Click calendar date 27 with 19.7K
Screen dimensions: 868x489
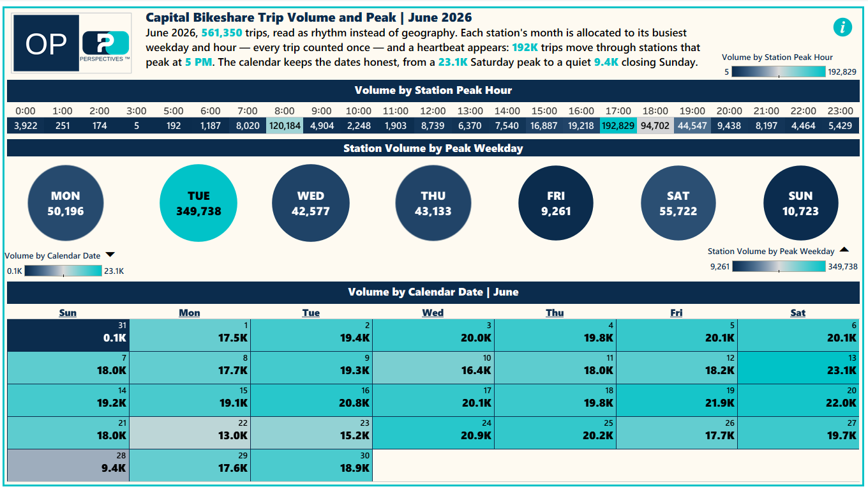coord(799,432)
